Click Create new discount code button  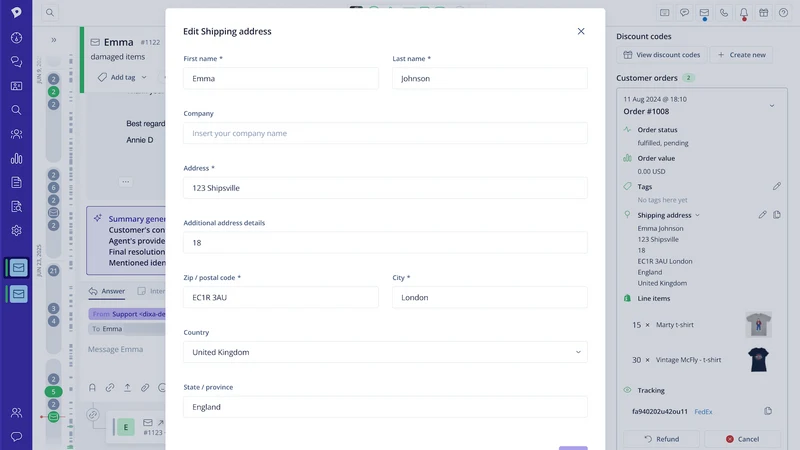point(741,55)
